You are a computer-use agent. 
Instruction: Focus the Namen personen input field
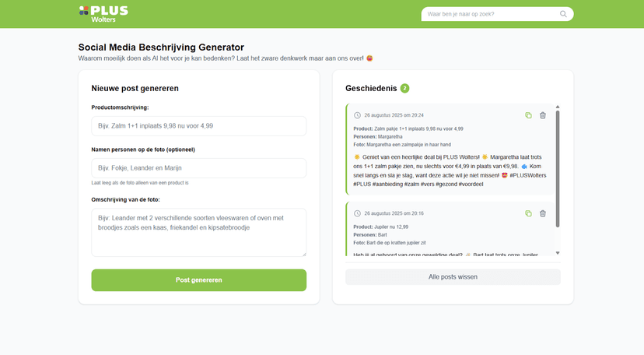click(199, 168)
